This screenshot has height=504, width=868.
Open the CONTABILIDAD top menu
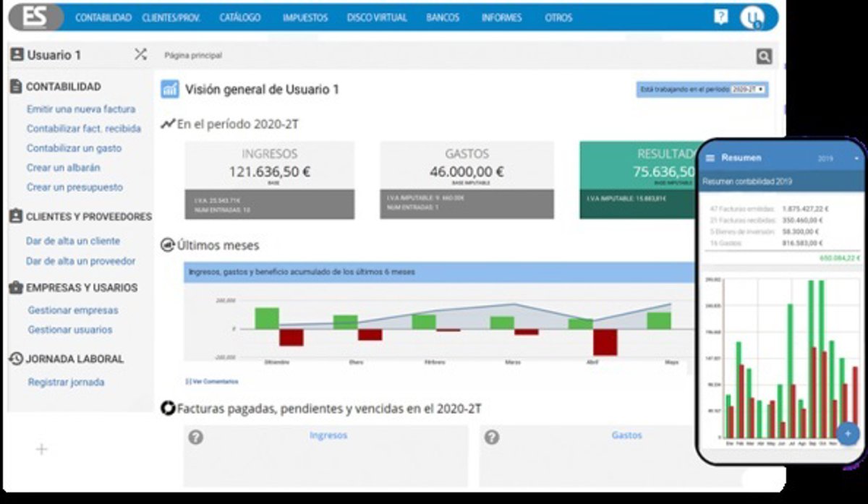coord(103,17)
